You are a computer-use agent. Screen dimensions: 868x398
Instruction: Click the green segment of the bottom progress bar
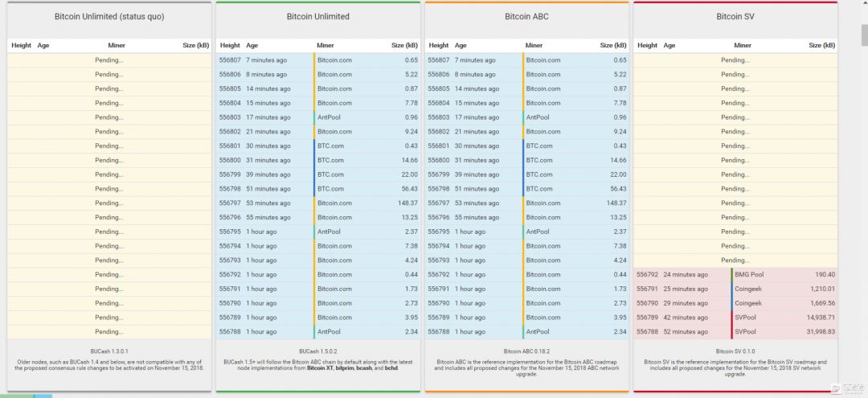tap(16, 396)
